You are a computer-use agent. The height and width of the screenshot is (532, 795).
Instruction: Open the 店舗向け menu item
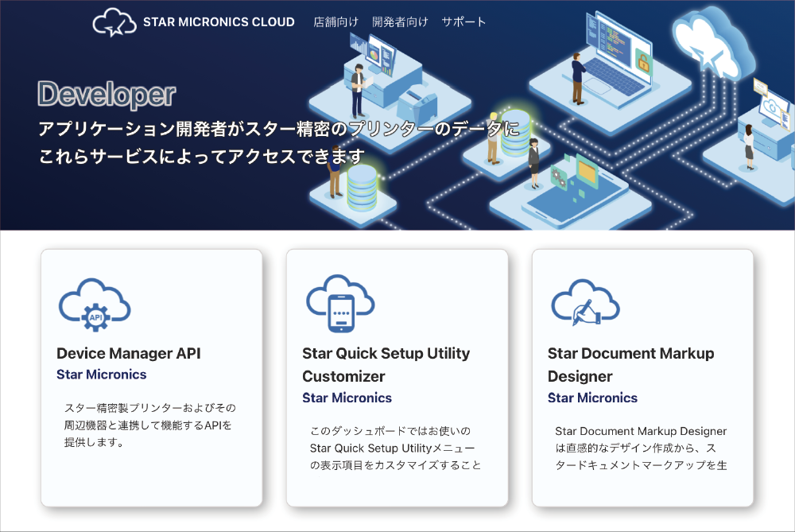[335, 21]
